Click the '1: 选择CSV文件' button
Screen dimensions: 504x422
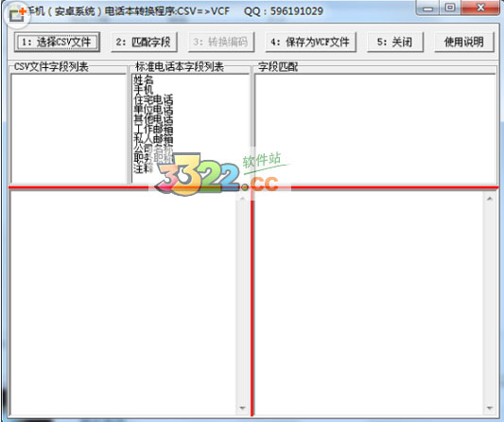click(57, 42)
